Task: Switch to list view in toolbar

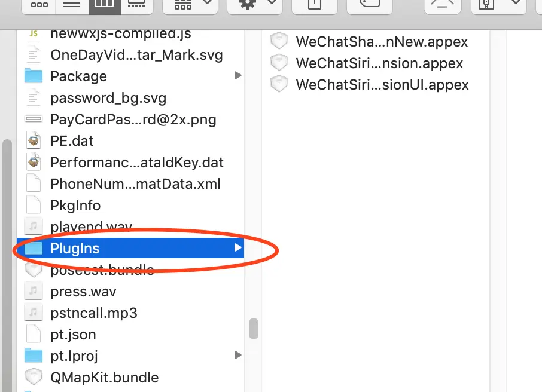Action: click(72, 5)
